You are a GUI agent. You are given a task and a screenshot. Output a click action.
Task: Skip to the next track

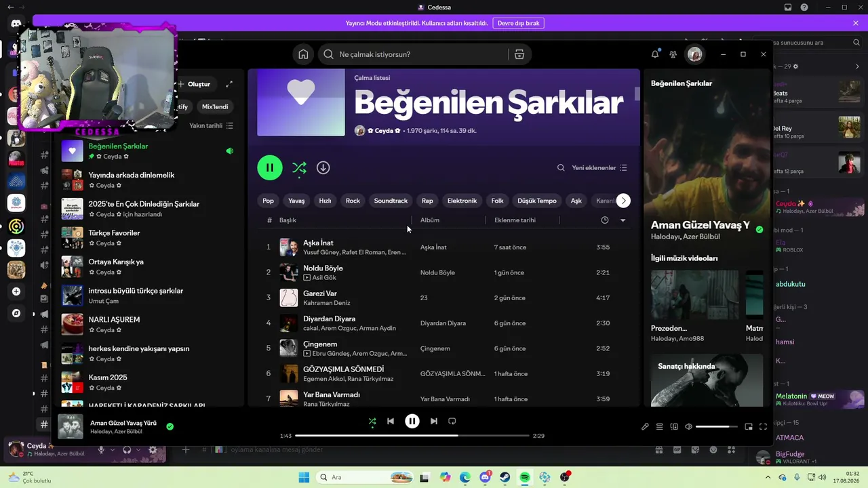point(434,421)
